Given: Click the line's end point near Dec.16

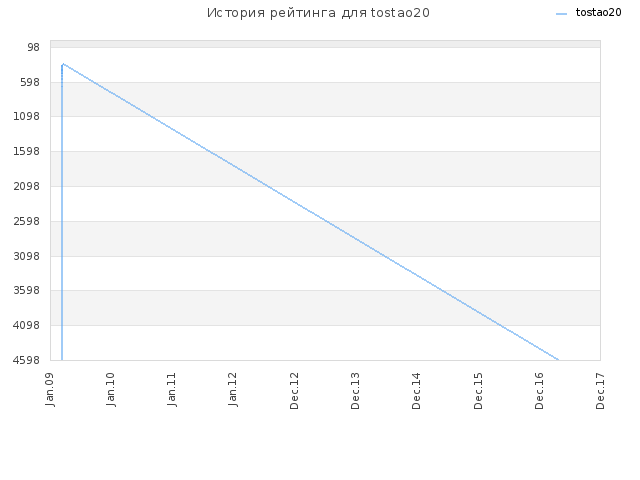Looking at the screenshot, I should [558, 360].
